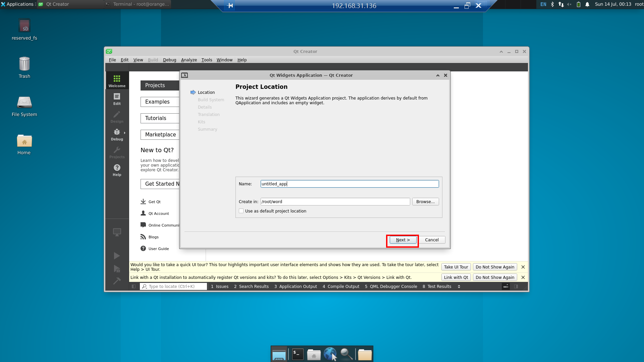
Task: Toggle Use as default project location
Action: [x=241, y=211]
